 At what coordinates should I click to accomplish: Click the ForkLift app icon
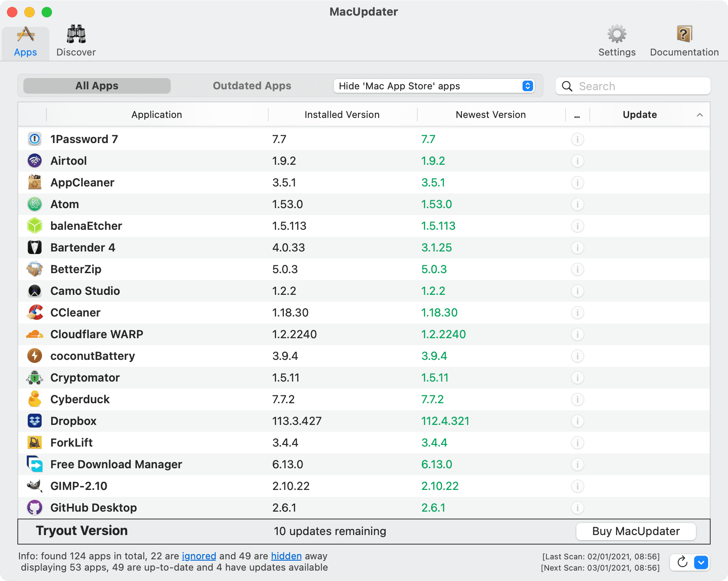[x=35, y=443]
